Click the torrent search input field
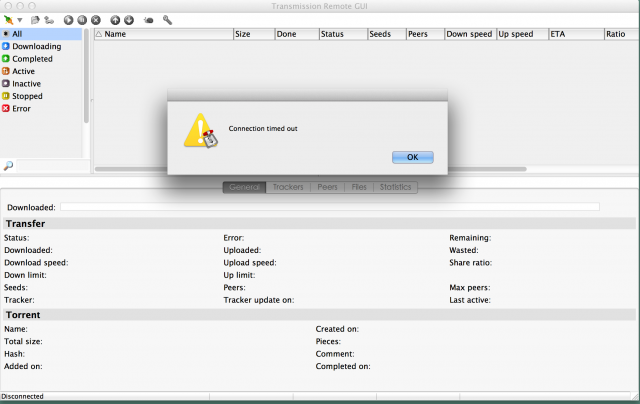Image resolution: width=640 pixels, height=404 pixels. click(53, 166)
